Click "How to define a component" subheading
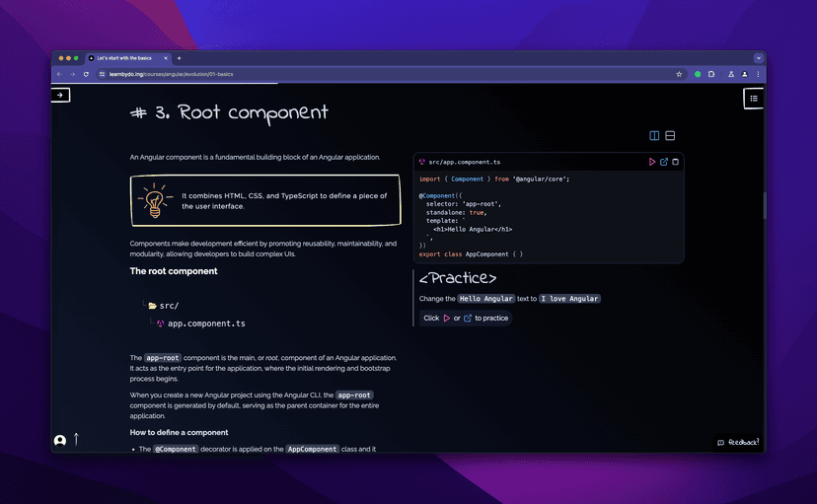817x504 pixels. (x=179, y=433)
